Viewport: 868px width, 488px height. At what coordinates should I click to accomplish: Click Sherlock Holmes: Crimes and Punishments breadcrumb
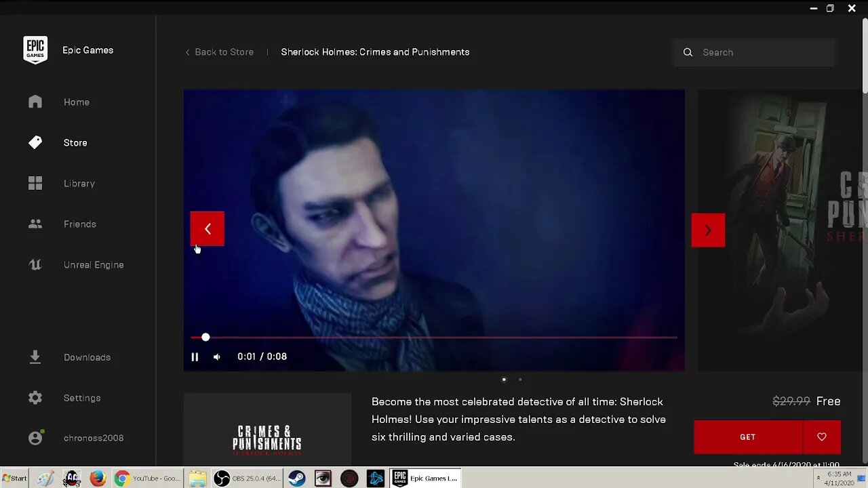coord(375,52)
